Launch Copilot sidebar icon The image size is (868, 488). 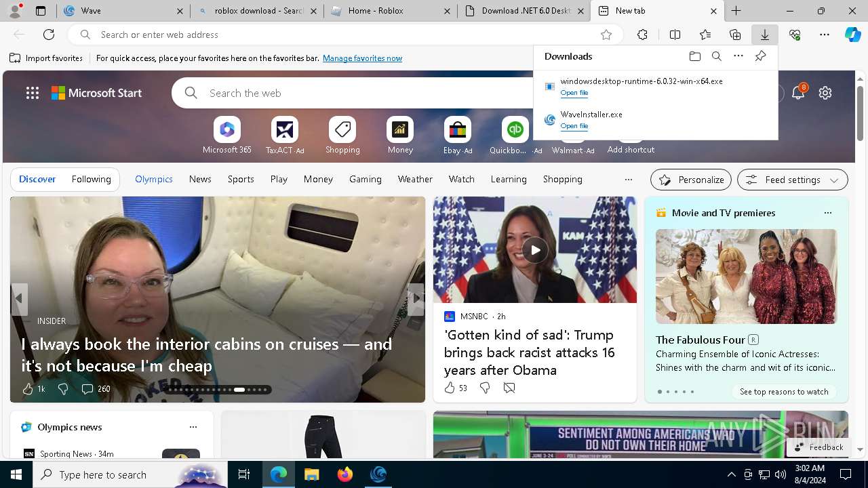coord(852,35)
